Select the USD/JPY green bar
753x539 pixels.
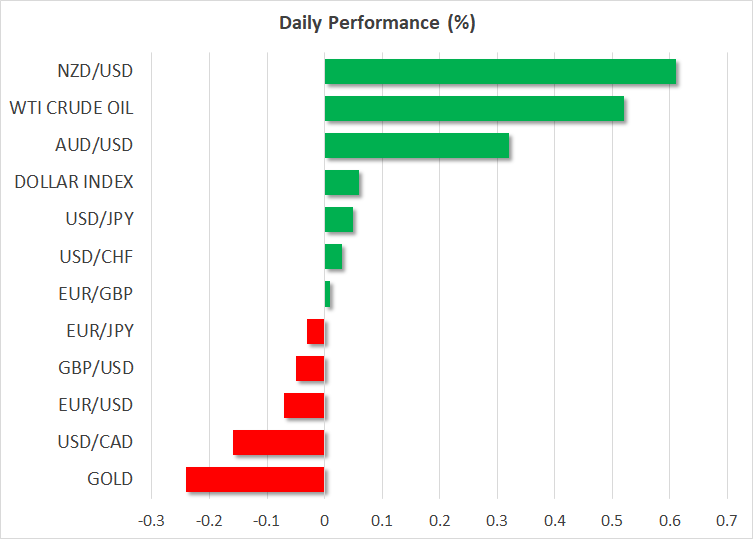pyautogui.click(x=339, y=220)
